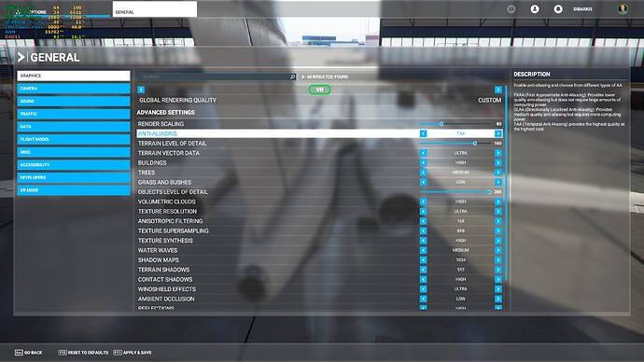Image resolution: width=644 pixels, height=362 pixels.
Task: Decrease Windshield Effects setting
Action: tap(423, 289)
